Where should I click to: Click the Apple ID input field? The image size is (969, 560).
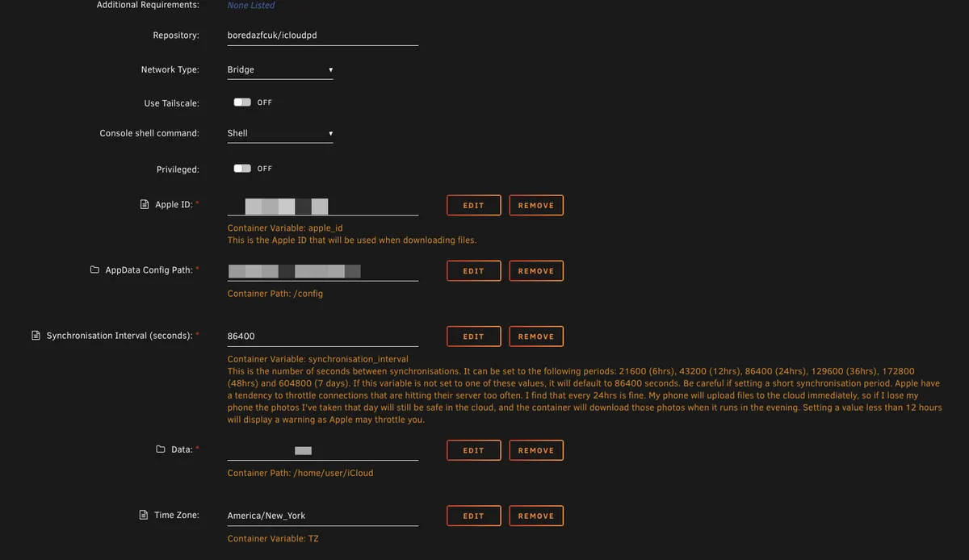tap(323, 205)
